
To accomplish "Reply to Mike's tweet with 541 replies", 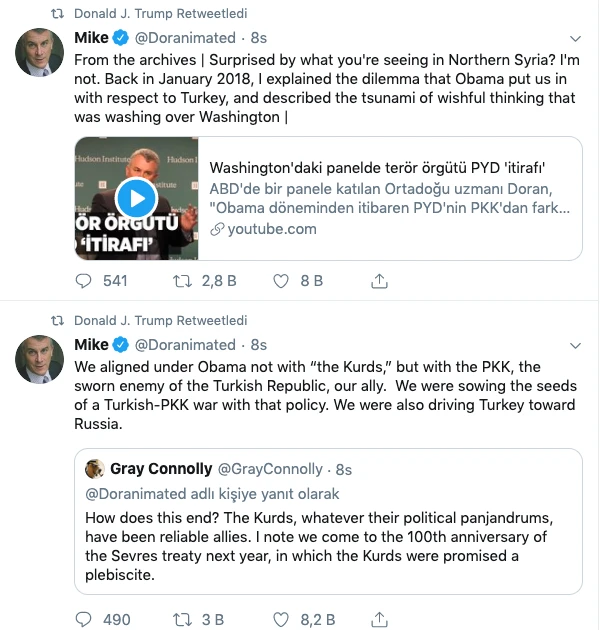I will (x=84, y=281).
